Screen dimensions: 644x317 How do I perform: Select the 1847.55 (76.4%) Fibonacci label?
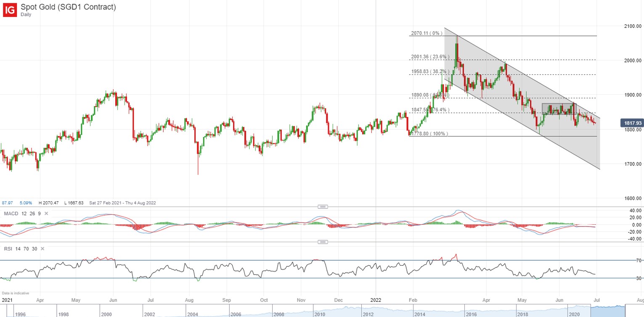tap(430, 110)
